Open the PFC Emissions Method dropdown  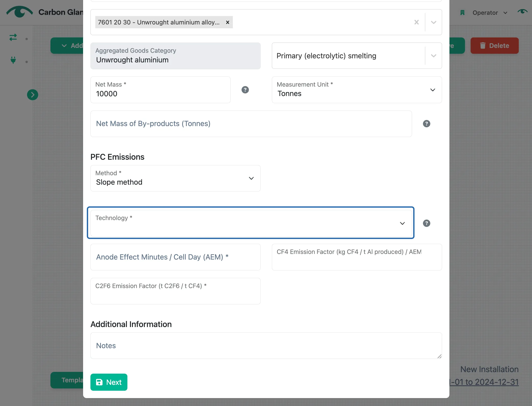pos(175,178)
